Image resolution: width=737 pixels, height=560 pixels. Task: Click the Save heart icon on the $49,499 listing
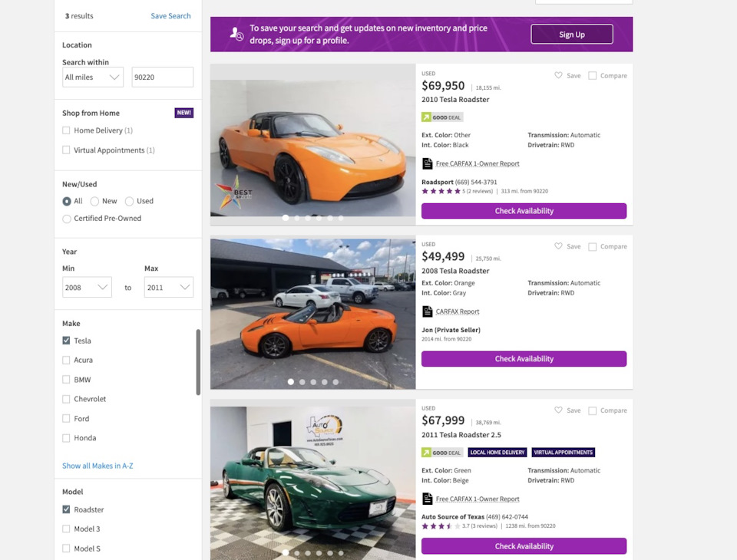pyautogui.click(x=558, y=246)
